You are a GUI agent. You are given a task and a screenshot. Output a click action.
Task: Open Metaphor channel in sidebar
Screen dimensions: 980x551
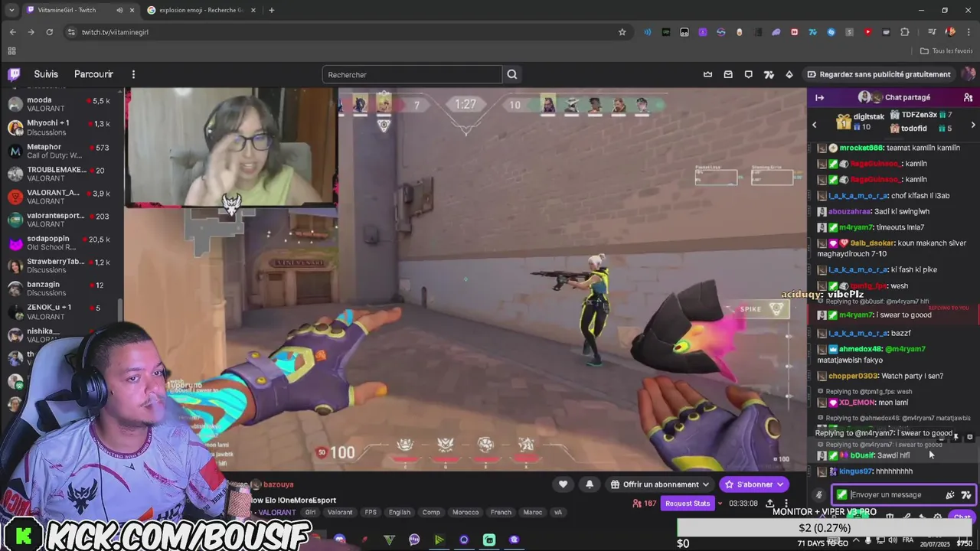[x=61, y=151]
